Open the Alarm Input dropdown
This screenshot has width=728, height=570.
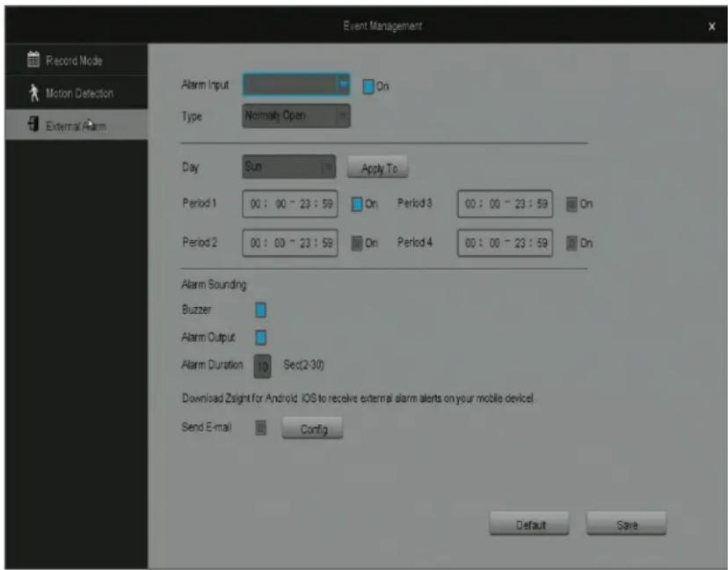pos(296,84)
